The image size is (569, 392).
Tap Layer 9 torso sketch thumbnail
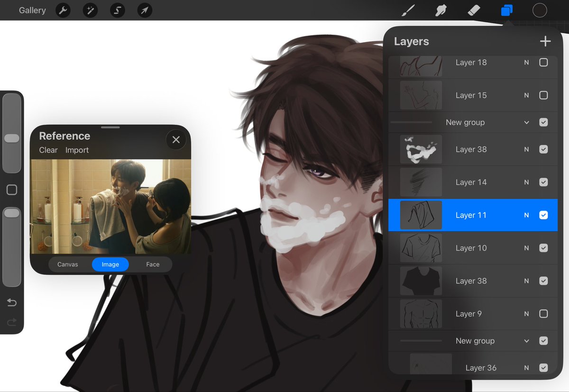tap(421, 314)
